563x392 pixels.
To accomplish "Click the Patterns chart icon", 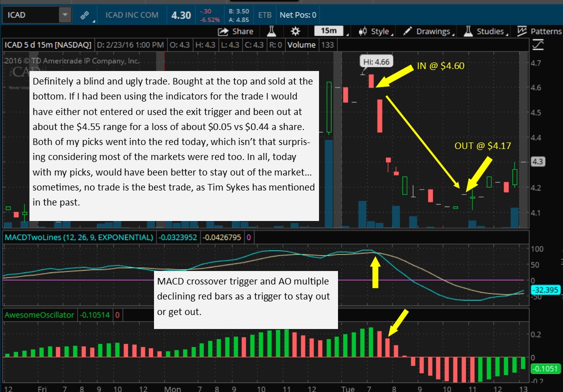I will pyautogui.click(x=521, y=31).
